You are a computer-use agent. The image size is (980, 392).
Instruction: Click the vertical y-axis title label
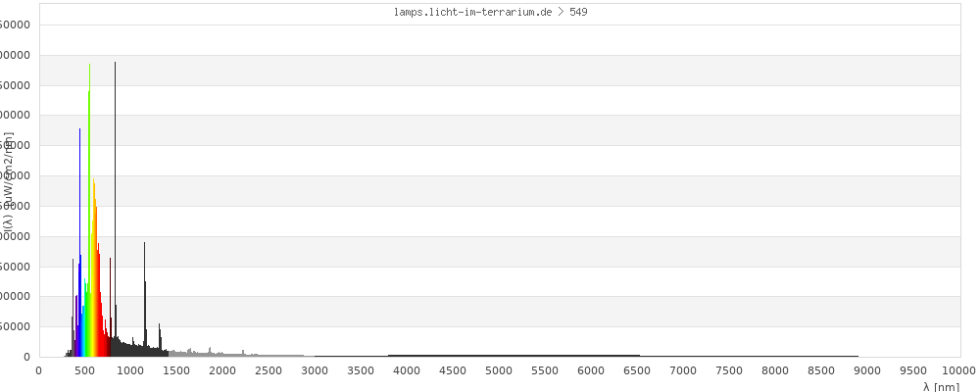pyautogui.click(x=8, y=186)
